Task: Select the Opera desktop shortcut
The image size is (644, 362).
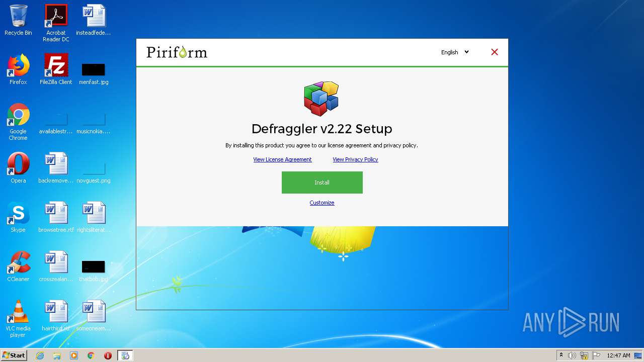Action: coord(18,168)
